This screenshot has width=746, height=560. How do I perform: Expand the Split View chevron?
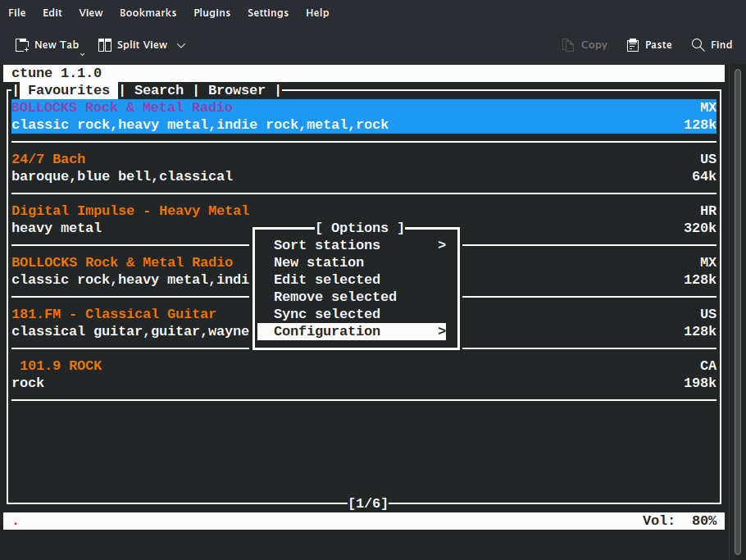point(181,46)
